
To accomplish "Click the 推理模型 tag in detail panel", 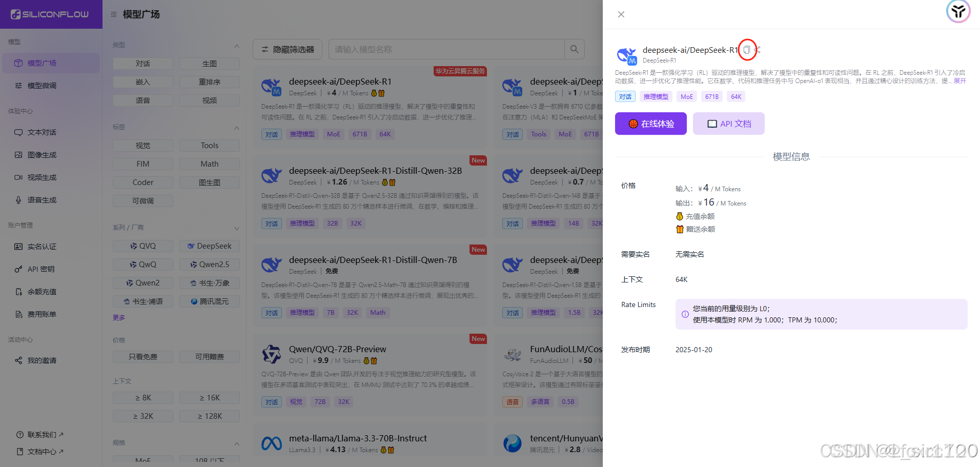I will 656,96.
